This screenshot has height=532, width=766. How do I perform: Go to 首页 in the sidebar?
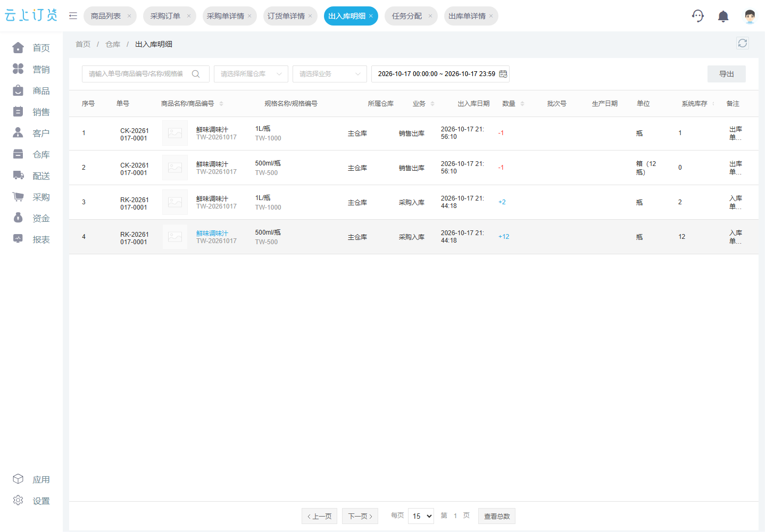click(x=31, y=48)
